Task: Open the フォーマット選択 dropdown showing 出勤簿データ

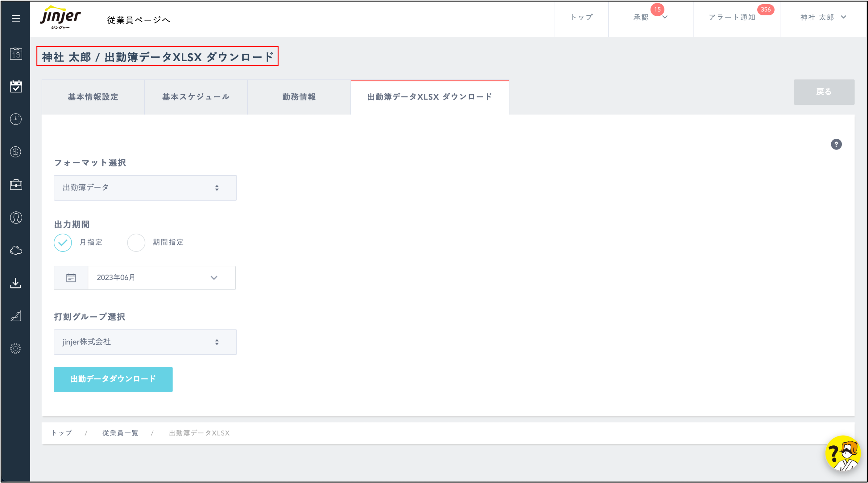Action: 145,188
